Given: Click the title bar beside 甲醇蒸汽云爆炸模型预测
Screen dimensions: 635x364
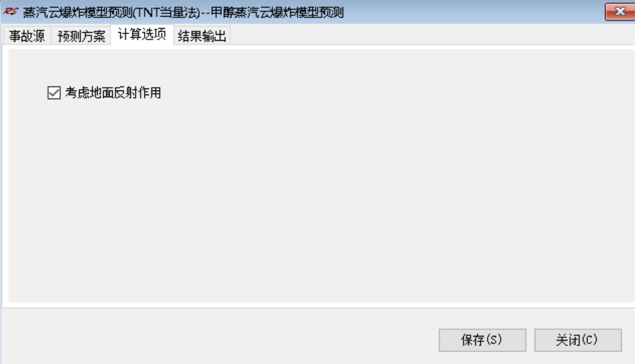Looking at the screenshot, I should tap(474, 12).
